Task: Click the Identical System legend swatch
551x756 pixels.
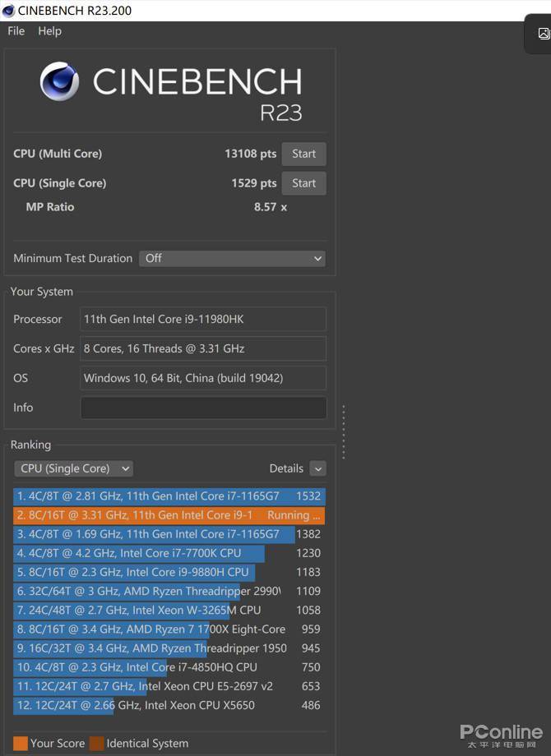Action: 96,744
